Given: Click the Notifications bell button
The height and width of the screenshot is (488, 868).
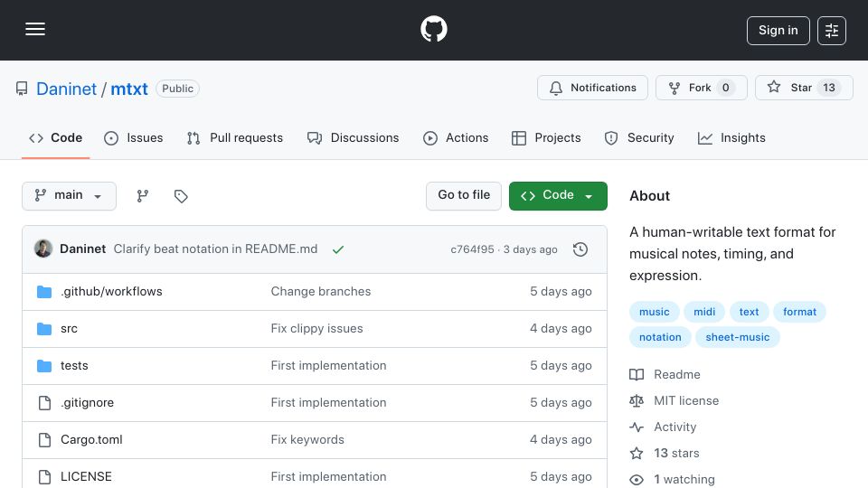Looking at the screenshot, I should coord(592,88).
